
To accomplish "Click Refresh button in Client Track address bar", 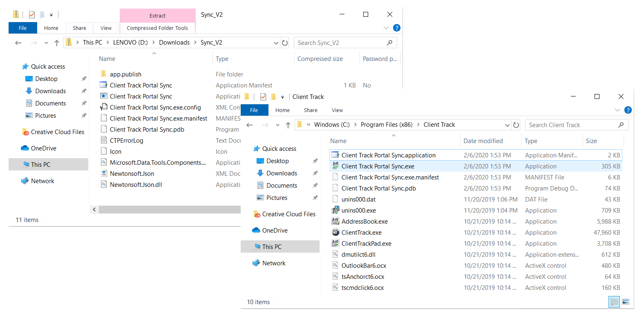I will tap(516, 125).
